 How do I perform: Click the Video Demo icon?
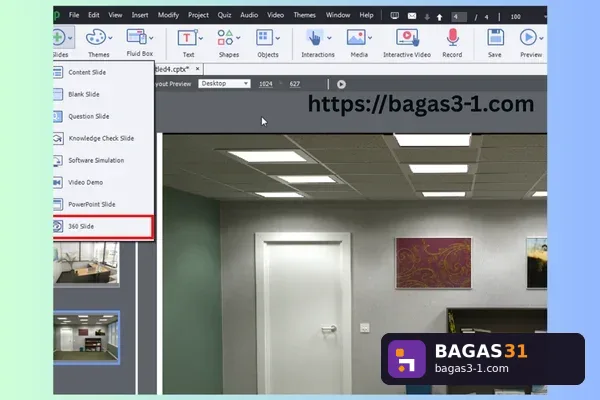(58, 182)
